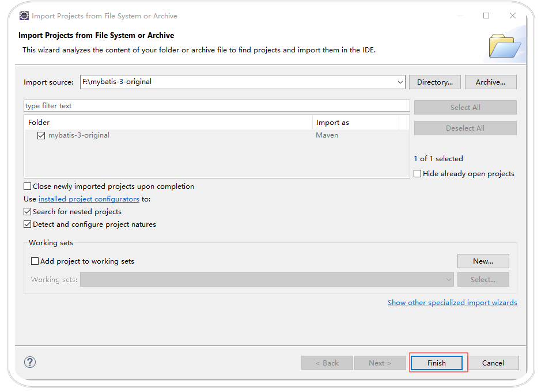Click the Folder column header
The image size is (545, 392).
(168, 123)
